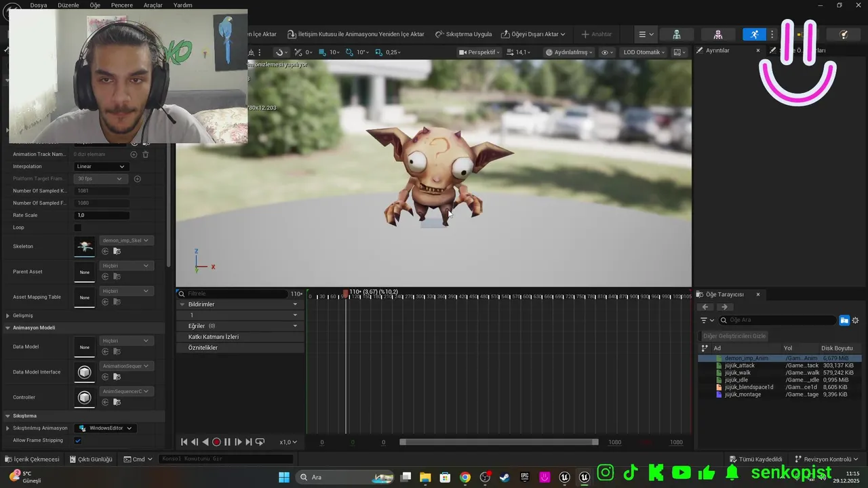This screenshot has height=488, width=868.
Task: Click Öğeyi Dışarı Aktar button
Action: click(533, 35)
